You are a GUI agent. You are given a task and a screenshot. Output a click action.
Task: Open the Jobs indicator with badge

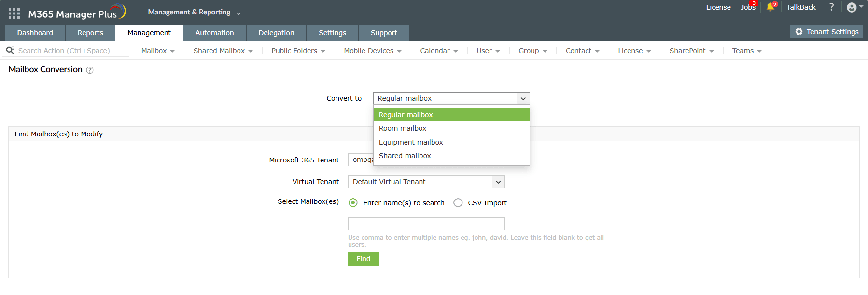pyautogui.click(x=748, y=7)
